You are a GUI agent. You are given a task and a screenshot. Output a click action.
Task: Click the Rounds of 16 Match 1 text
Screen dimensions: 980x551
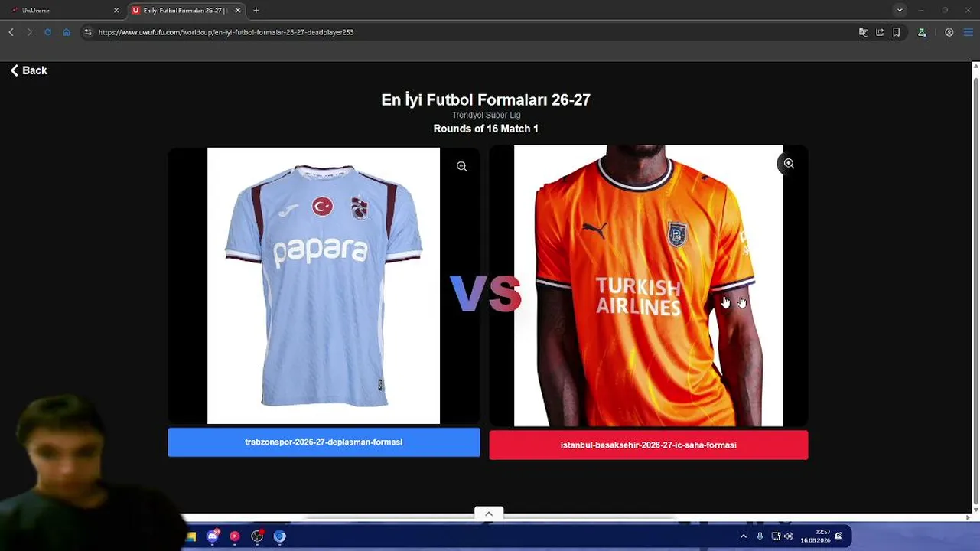(x=486, y=129)
